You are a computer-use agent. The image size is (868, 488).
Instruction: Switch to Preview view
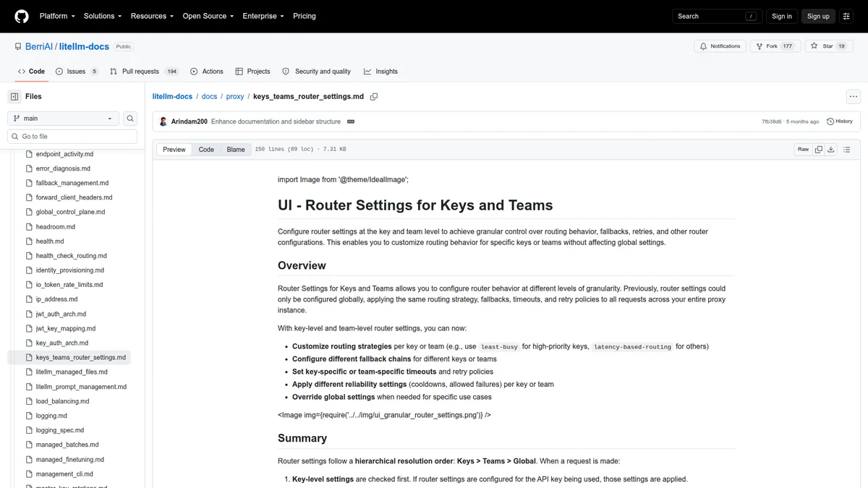pyautogui.click(x=174, y=150)
